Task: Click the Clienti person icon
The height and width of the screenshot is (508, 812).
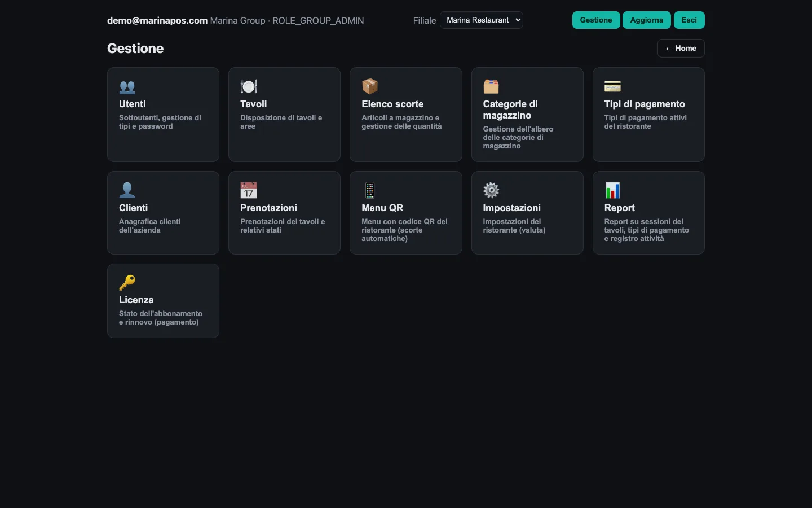Action: coord(127,190)
